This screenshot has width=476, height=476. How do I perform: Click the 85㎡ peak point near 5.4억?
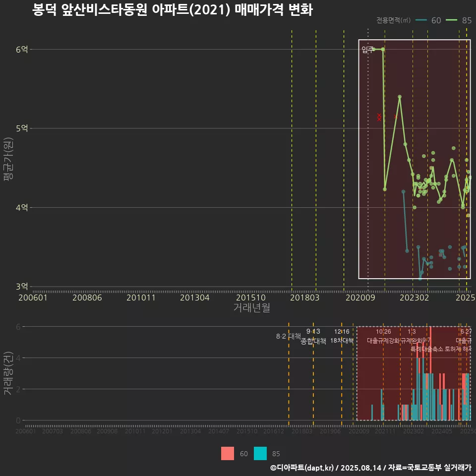[x=400, y=97]
